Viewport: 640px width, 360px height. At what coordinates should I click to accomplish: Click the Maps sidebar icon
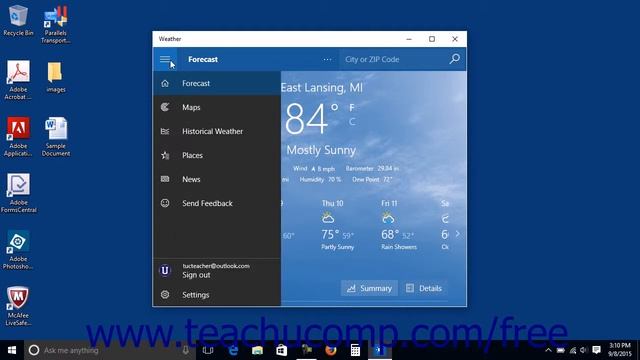click(165, 107)
